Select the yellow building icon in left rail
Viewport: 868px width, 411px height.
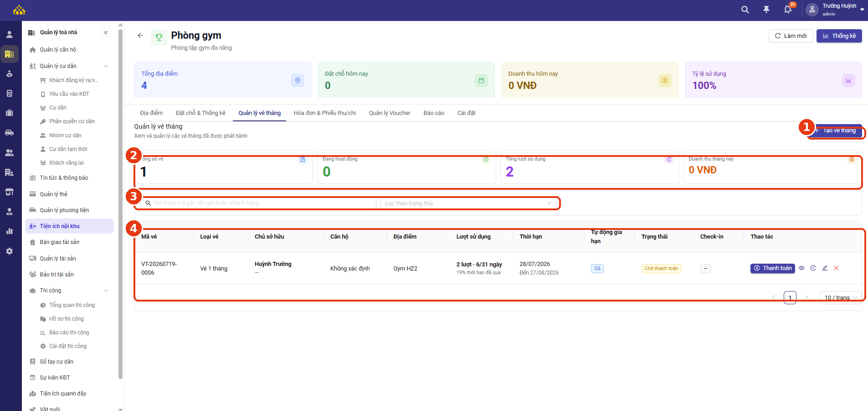pyautogui.click(x=10, y=54)
